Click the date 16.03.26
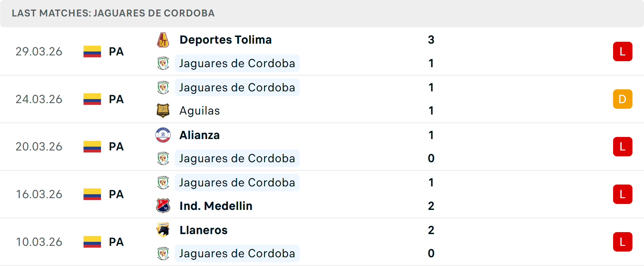Viewport: 644px width, 266px height. point(39,194)
